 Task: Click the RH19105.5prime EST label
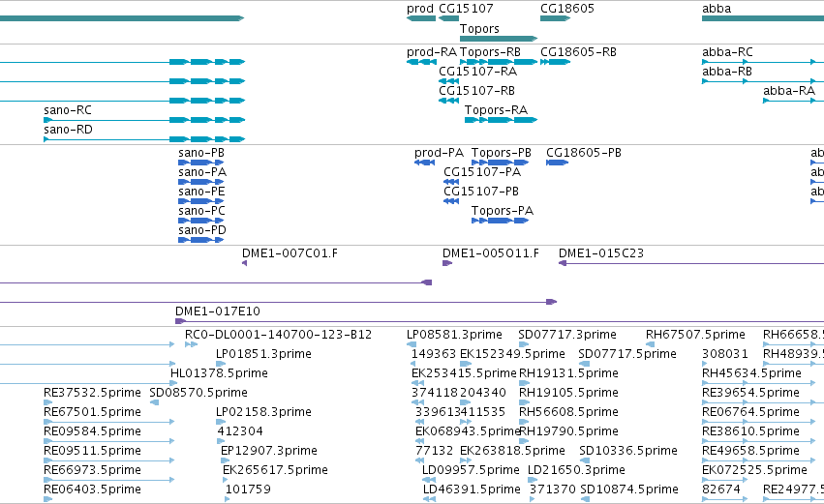[568, 394]
